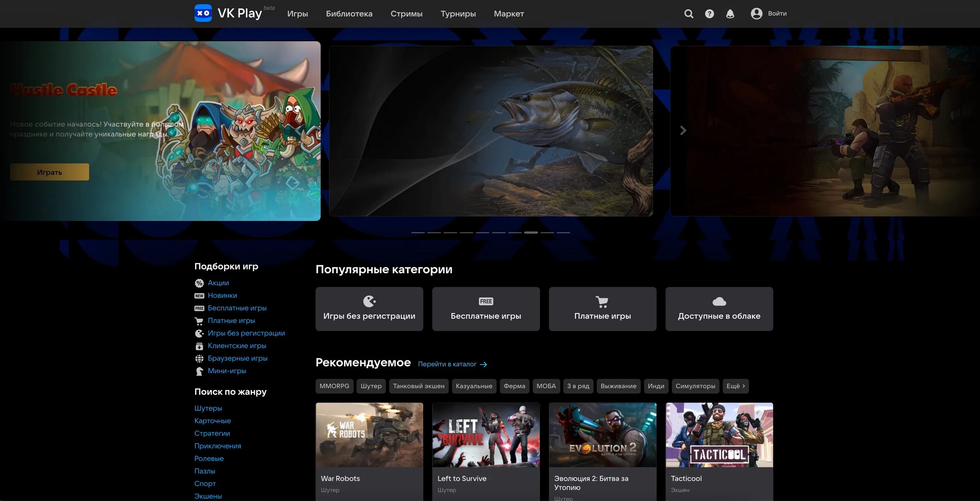The height and width of the screenshot is (501, 980).
Task: Go to the Маркет section
Action: tap(509, 14)
